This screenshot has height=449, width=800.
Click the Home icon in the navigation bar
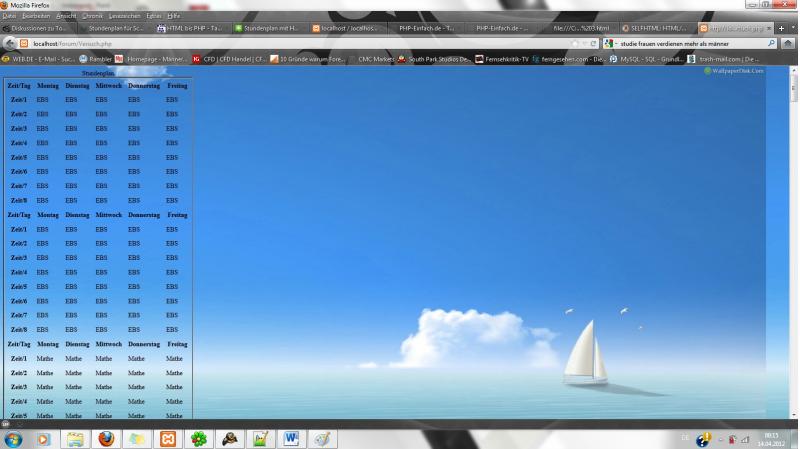pyautogui.click(x=789, y=44)
